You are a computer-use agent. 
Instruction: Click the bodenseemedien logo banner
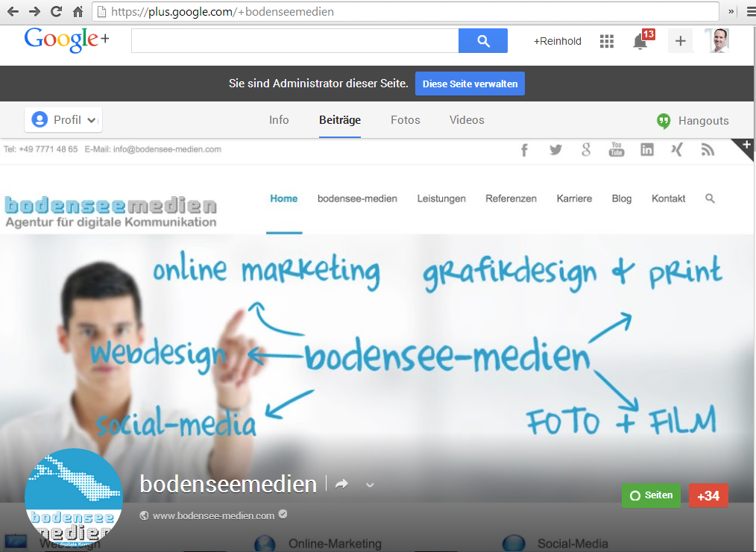pos(110,211)
